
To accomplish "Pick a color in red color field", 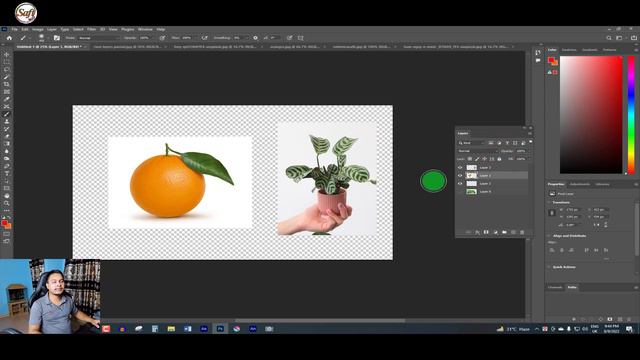I will [591, 115].
